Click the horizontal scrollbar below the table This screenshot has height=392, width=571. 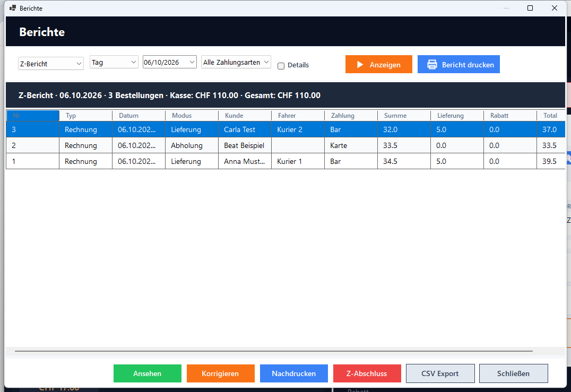pyautogui.click(x=274, y=351)
